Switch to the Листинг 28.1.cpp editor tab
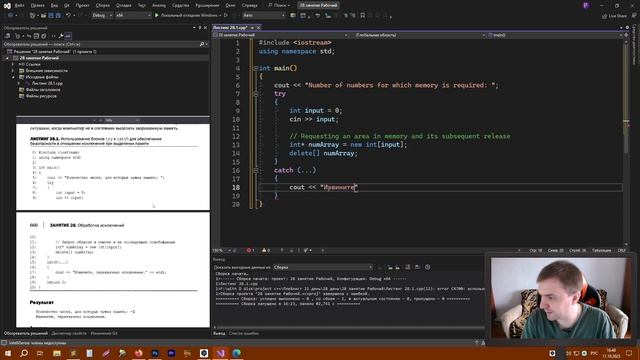Image resolution: width=640 pixels, height=360 pixels. 229,28
